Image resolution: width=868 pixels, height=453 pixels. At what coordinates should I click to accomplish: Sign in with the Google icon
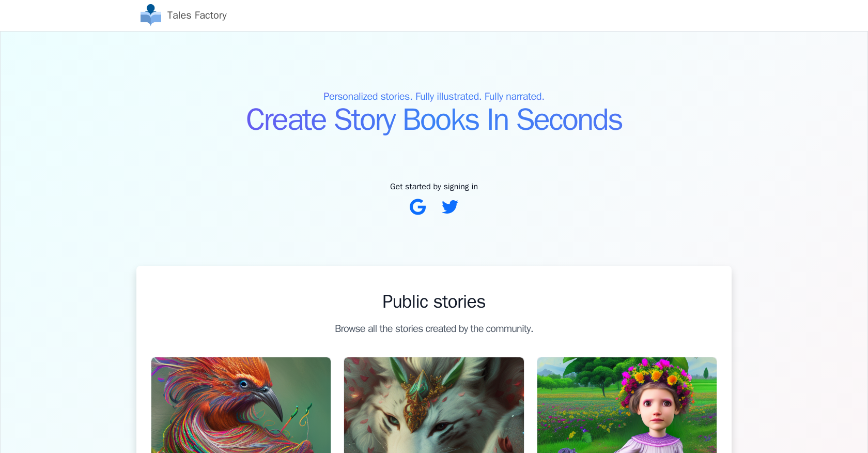[417, 207]
